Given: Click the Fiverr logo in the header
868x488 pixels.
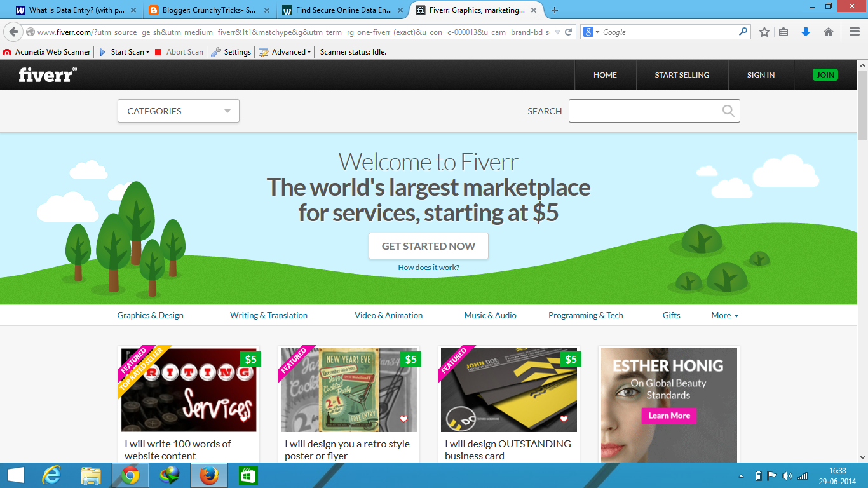Looking at the screenshot, I should 48,74.
